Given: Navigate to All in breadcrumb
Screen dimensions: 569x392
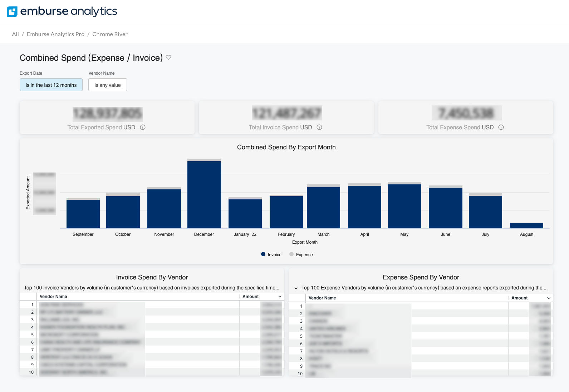Looking at the screenshot, I should pyautogui.click(x=15, y=34).
